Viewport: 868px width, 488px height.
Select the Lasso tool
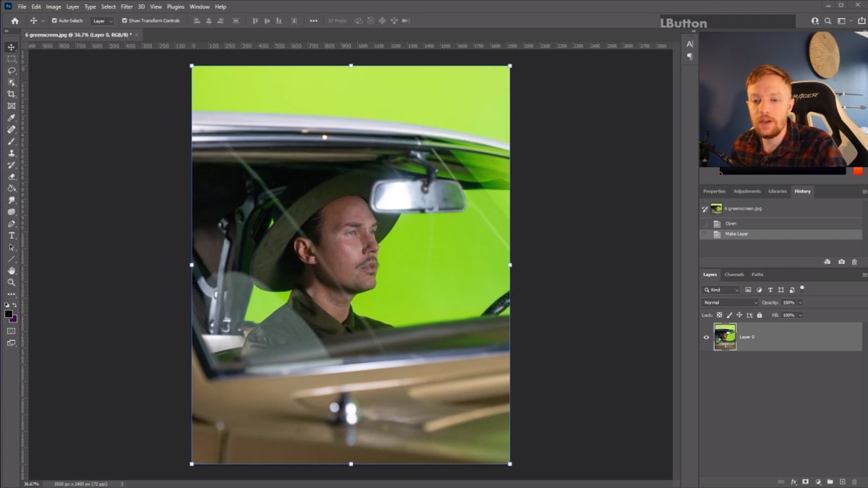[x=11, y=69]
